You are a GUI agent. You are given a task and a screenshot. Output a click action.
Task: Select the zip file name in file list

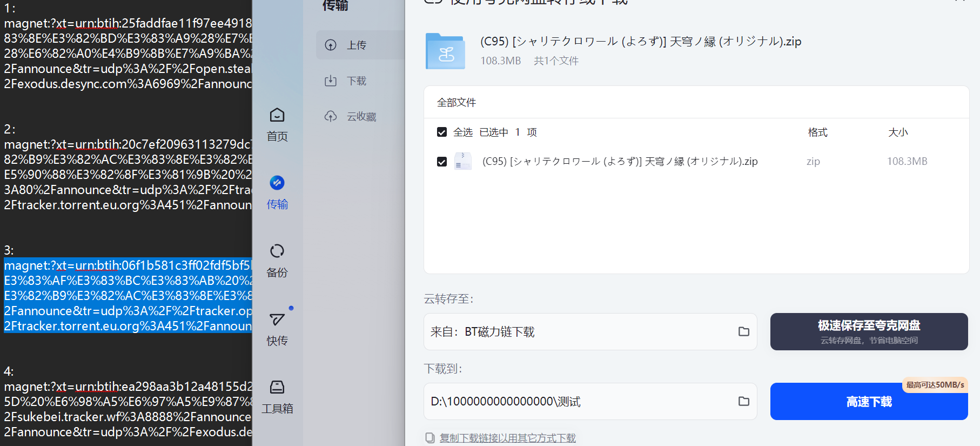click(x=620, y=161)
